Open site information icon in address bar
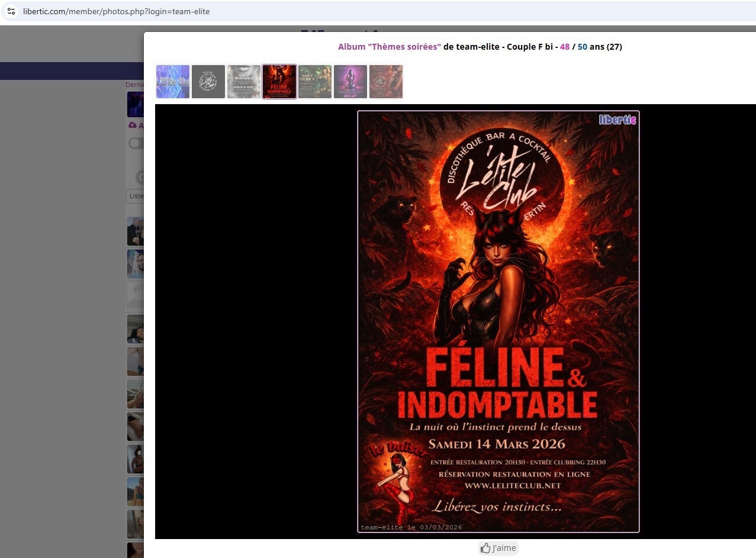The height and width of the screenshot is (558, 756). click(11, 11)
